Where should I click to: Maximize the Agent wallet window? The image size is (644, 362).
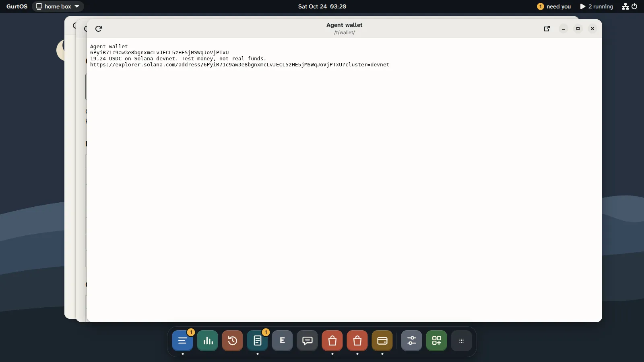578,29
